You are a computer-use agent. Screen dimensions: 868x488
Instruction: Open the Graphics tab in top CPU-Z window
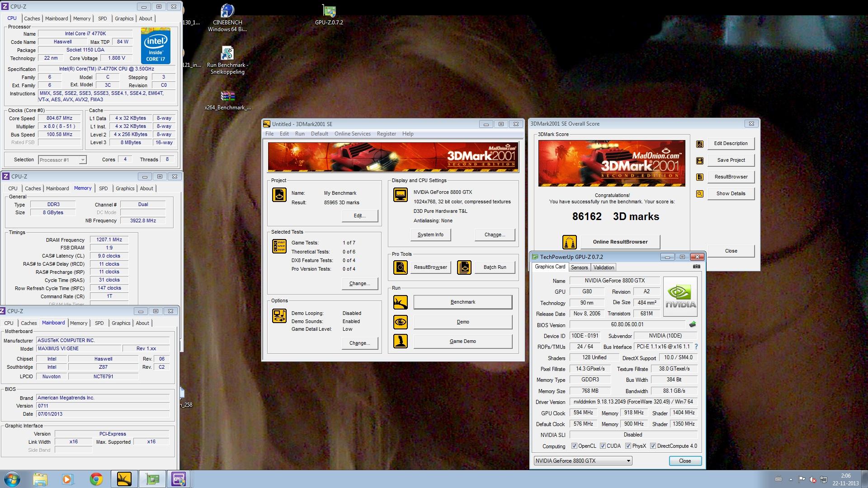[124, 19]
